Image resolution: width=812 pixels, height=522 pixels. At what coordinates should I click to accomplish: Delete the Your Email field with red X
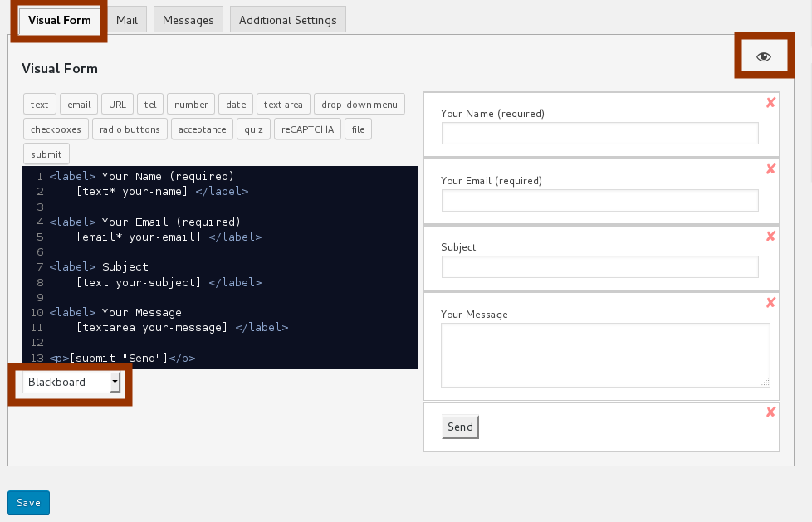click(770, 168)
